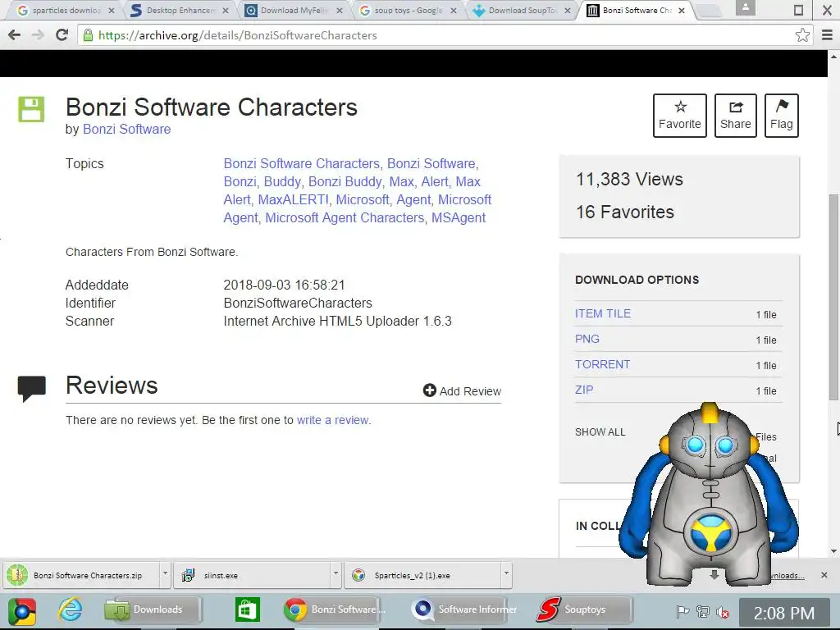Screen dimensions: 840x630
Task: Click the scrollbar up arrow
Action: [x=833, y=56]
